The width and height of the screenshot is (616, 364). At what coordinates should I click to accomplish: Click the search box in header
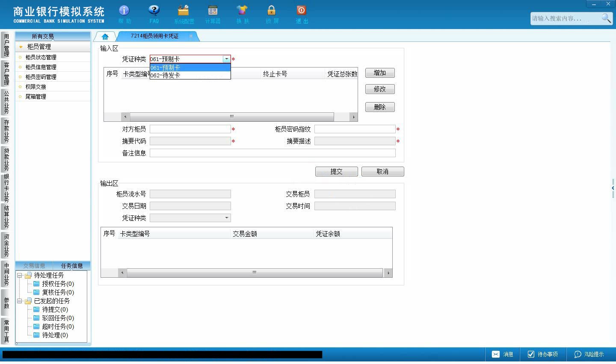point(565,18)
